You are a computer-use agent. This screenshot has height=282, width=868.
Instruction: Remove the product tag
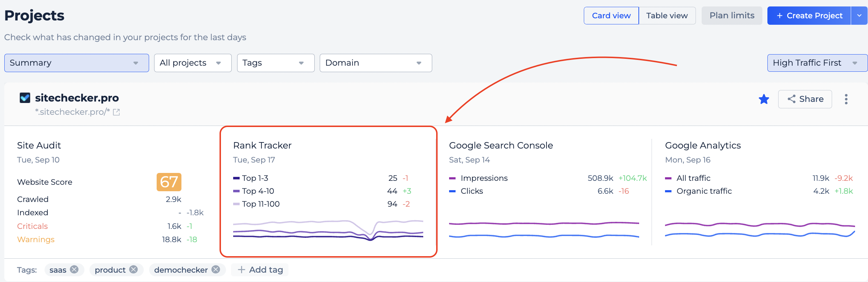point(134,269)
